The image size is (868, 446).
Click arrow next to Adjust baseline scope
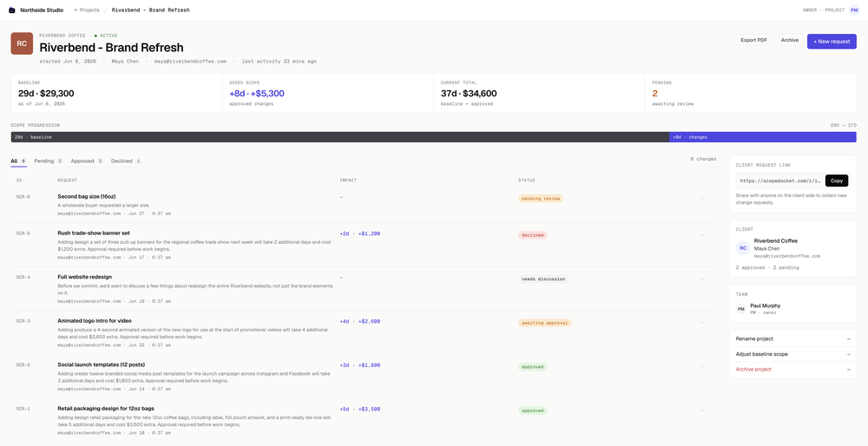click(x=848, y=354)
